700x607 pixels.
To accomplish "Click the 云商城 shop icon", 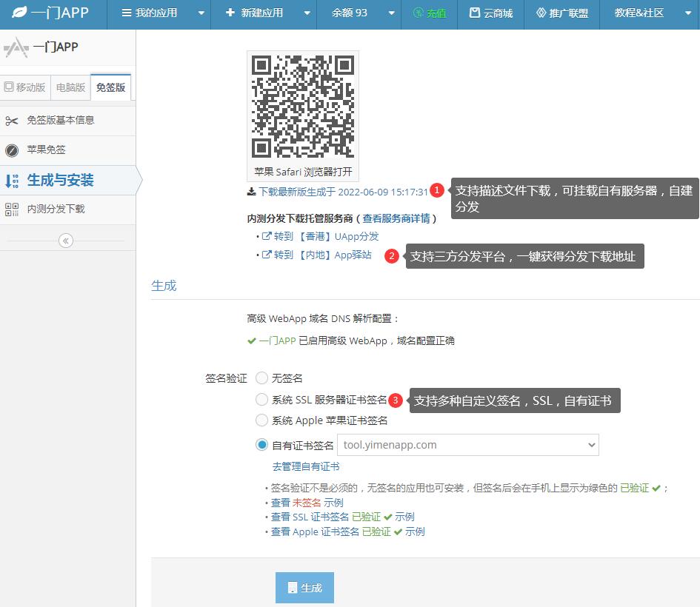I will (x=475, y=13).
